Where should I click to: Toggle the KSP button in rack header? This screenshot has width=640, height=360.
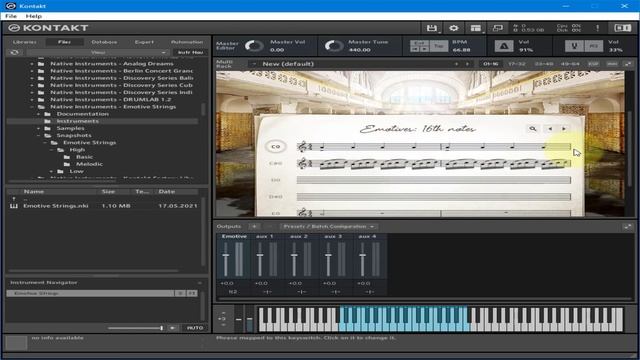point(593,64)
